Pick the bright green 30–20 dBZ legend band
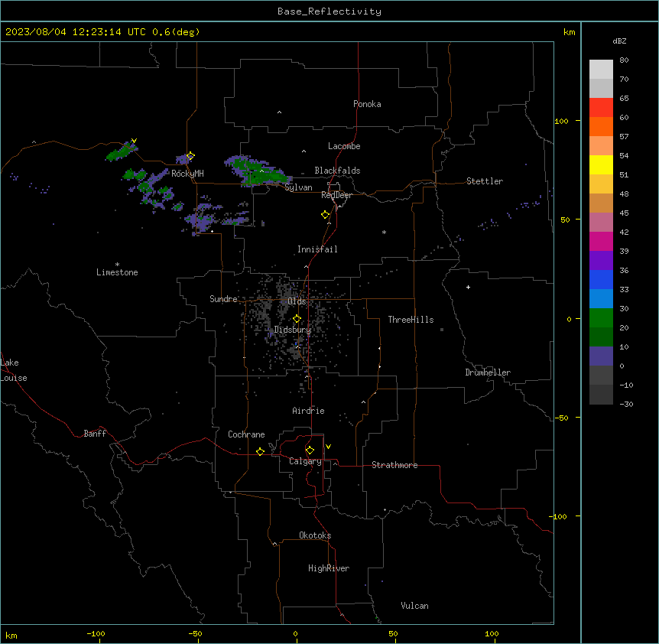 pos(601,318)
